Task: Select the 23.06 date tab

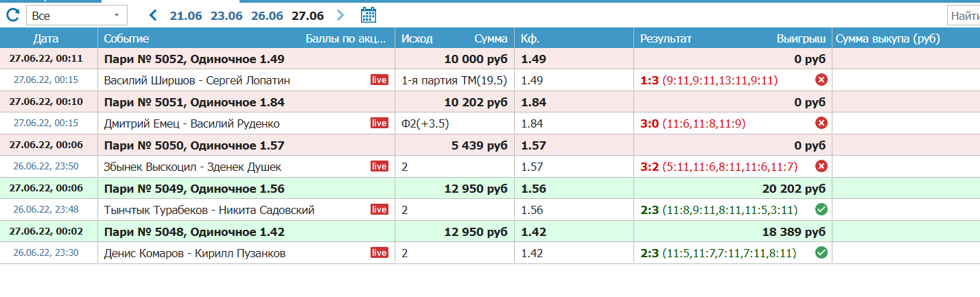Action: [226, 16]
